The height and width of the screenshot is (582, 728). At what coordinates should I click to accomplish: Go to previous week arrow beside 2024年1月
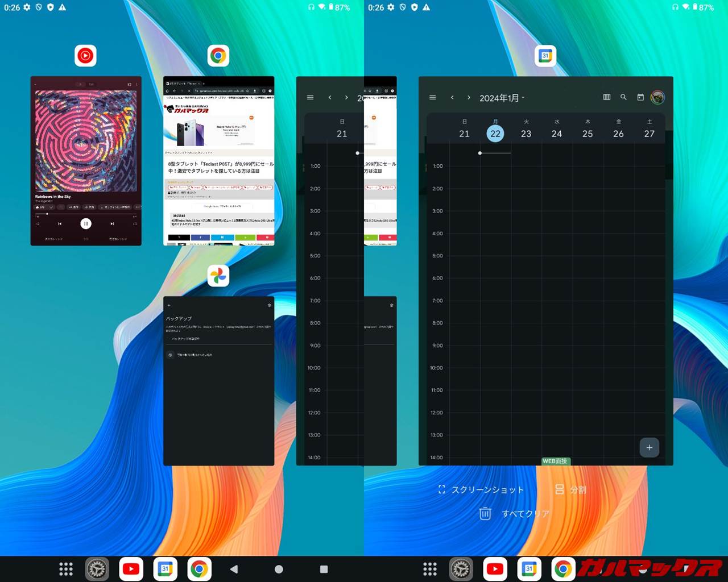pos(452,98)
